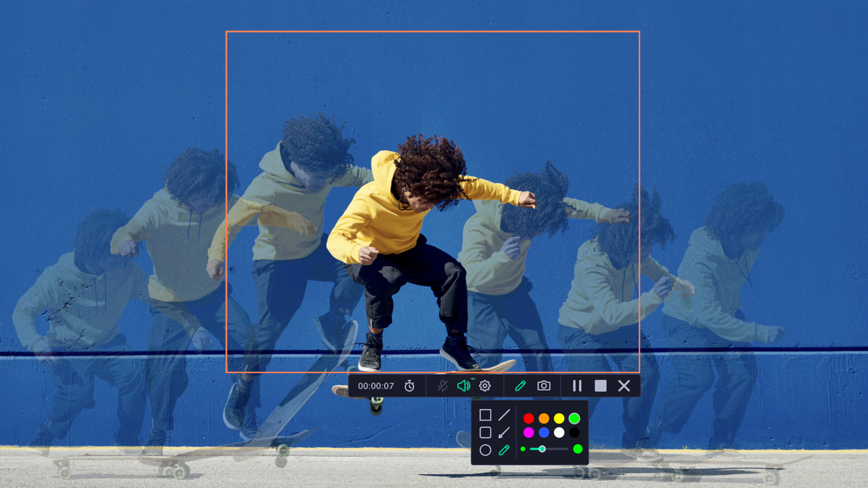
Task: Click the recording elapsed time display
Action: (x=376, y=386)
